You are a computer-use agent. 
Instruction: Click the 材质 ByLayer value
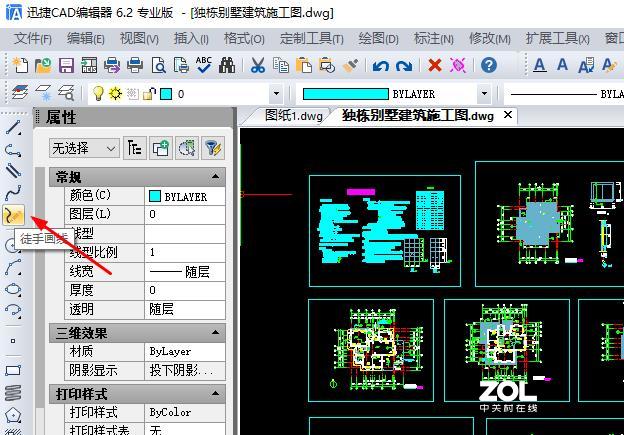point(185,351)
